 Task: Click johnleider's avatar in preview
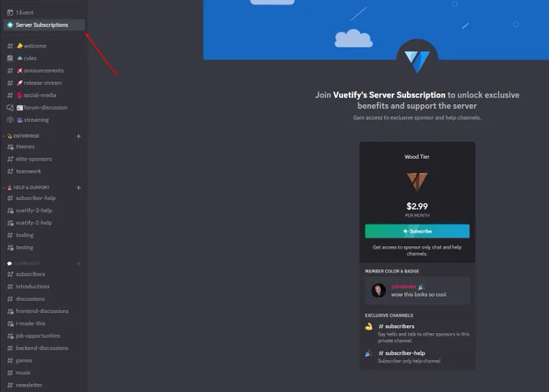(x=378, y=290)
